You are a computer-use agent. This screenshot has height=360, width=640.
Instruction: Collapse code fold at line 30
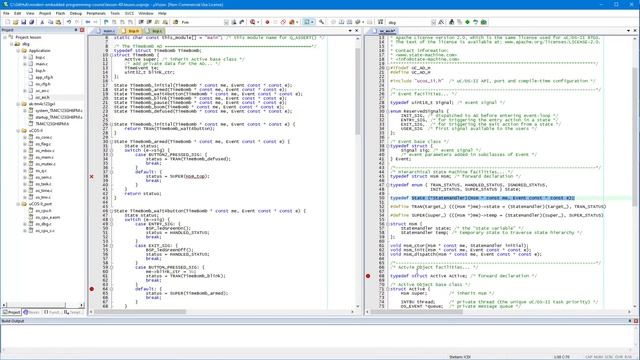[x=111, y=142]
